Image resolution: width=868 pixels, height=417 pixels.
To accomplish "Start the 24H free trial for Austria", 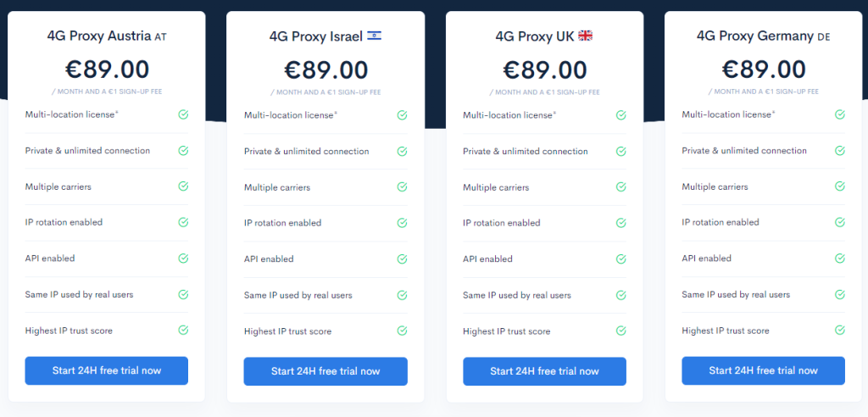I will [107, 370].
